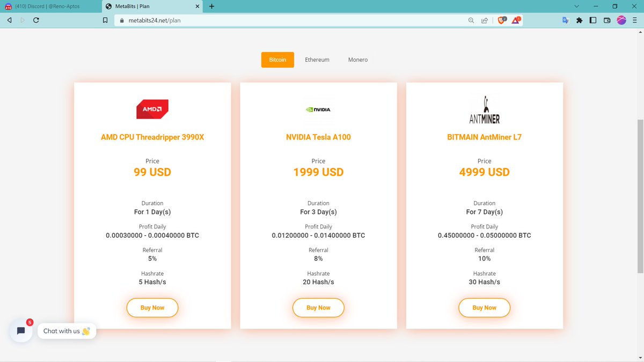The height and width of the screenshot is (362, 644).
Task: Click the '5 Hash/s' hashrate value
Action: 152,282
